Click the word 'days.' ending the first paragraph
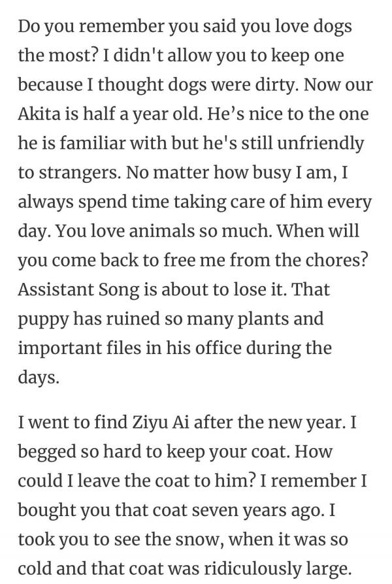The height and width of the screenshot is (584, 392). pyautogui.click(x=38, y=378)
